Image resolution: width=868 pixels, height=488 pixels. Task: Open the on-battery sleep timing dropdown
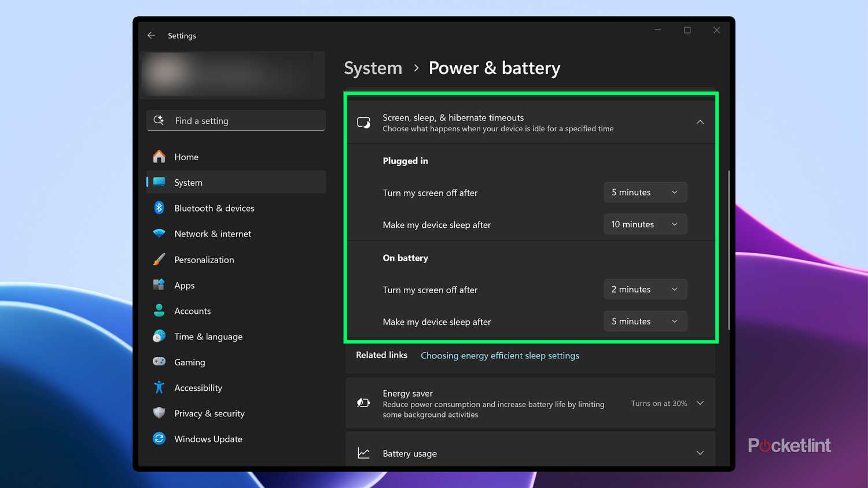645,321
